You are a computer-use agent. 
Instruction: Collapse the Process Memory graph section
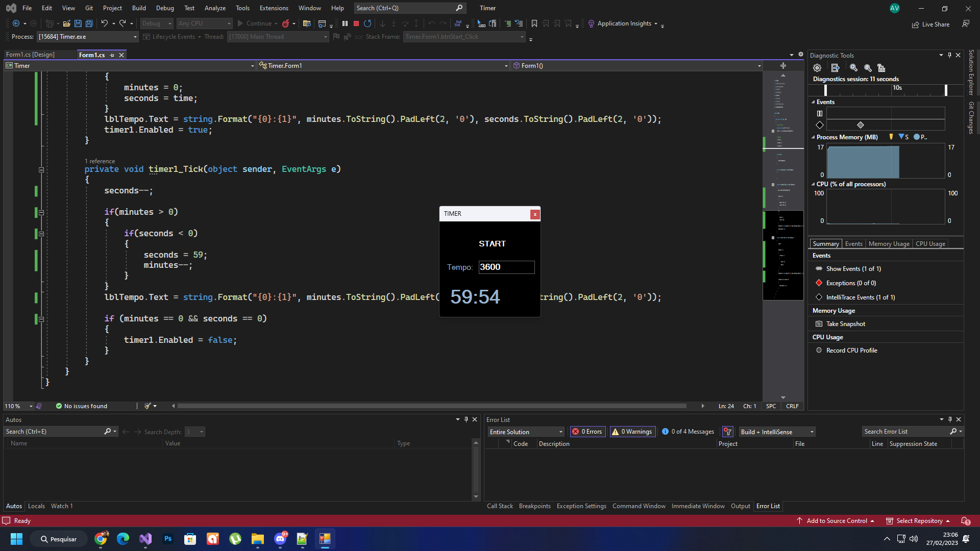point(813,137)
